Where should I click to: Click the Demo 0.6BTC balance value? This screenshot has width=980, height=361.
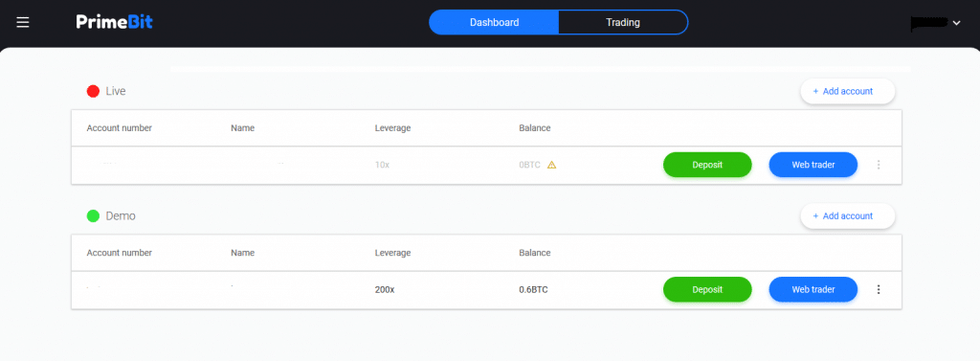click(534, 290)
